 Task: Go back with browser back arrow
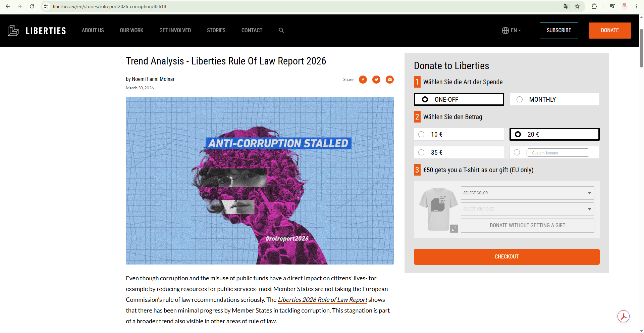point(8,6)
